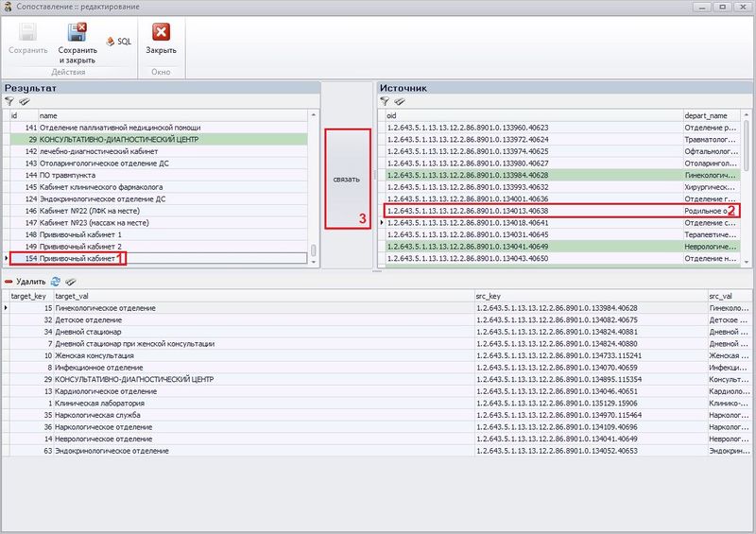Click filter funnel icon in Источник panel
The height and width of the screenshot is (534, 756).
click(386, 100)
